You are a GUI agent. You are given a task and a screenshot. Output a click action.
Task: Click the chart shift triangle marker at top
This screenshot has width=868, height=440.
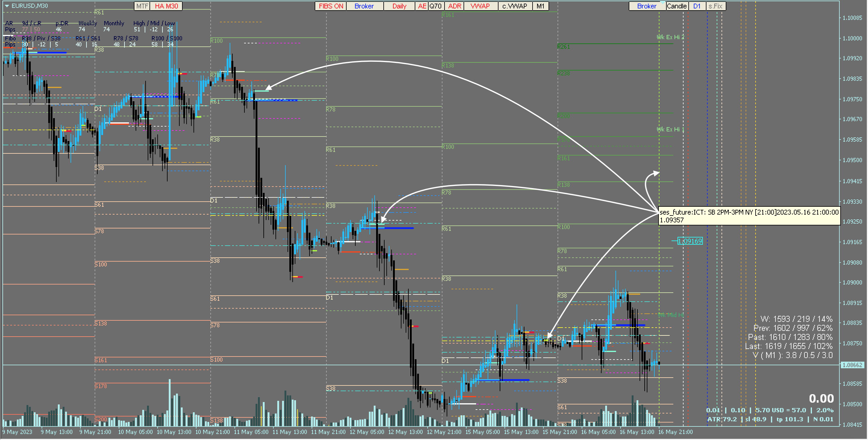(662, 2)
